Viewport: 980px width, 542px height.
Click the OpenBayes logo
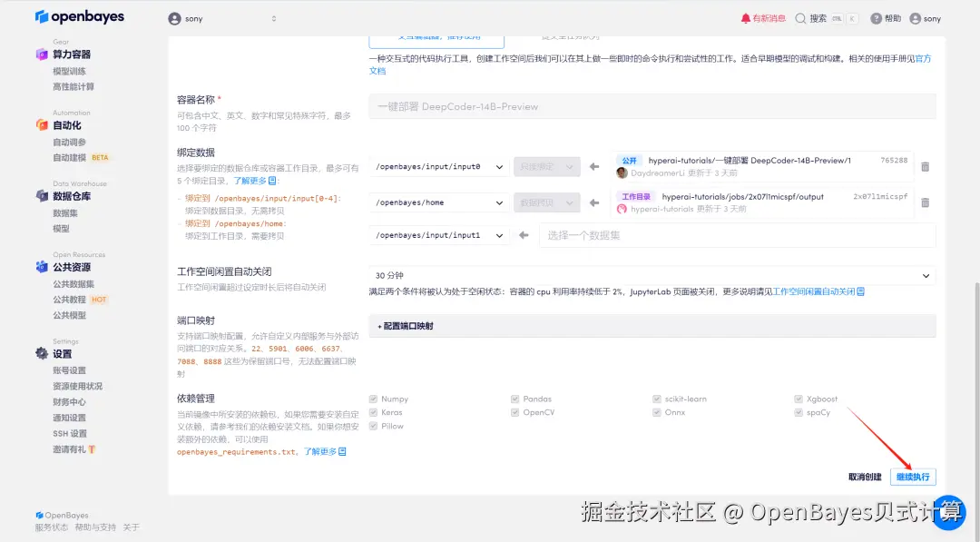[79, 17]
